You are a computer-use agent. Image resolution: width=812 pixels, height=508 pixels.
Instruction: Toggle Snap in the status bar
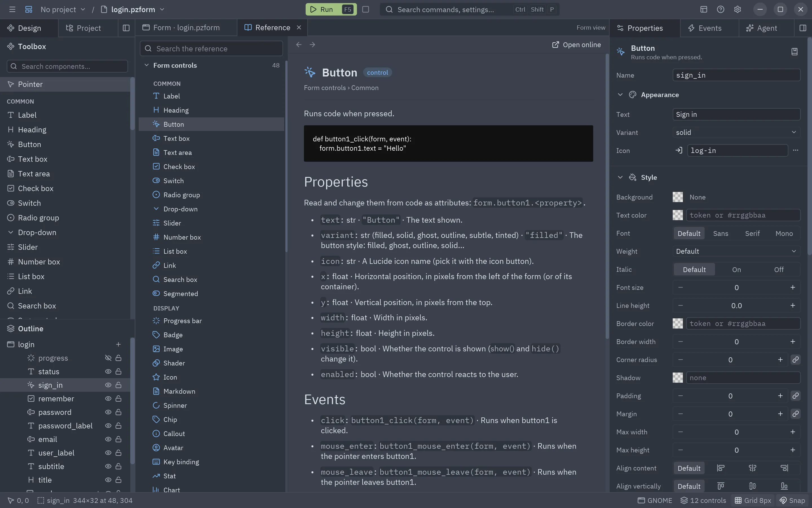tap(792, 501)
